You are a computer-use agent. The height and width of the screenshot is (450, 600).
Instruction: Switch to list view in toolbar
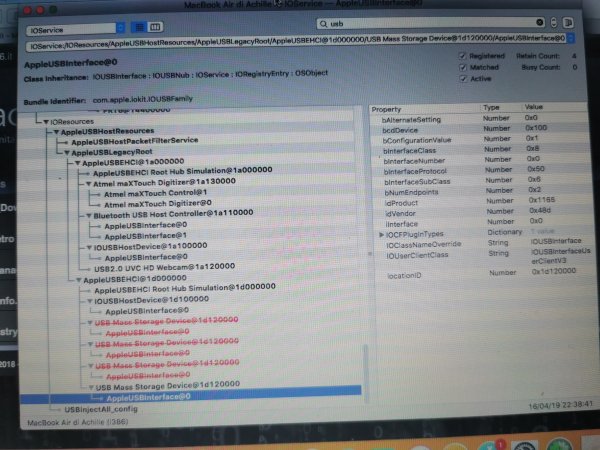pyautogui.click(x=139, y=27)
